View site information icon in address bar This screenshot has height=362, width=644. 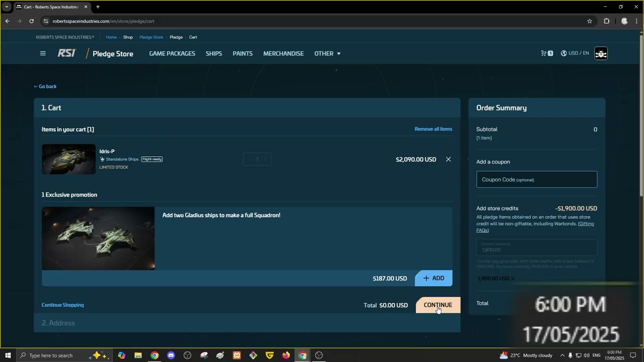pyautogui.click(x=46, y=21)
